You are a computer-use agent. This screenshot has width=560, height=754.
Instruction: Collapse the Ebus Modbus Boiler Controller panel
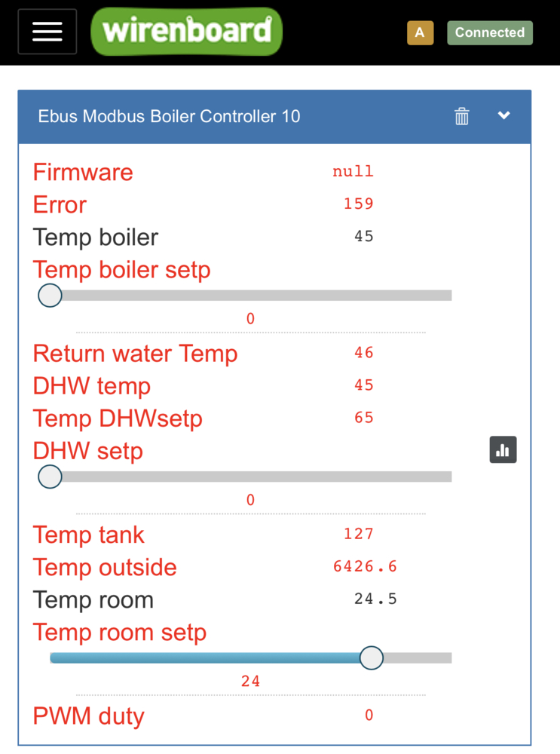point(503,115)
